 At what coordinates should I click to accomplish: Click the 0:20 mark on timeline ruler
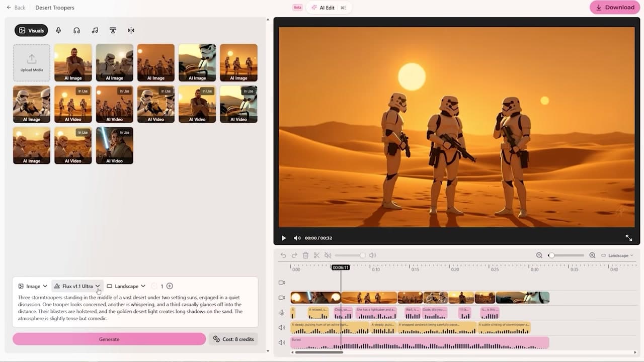[455, 269]
